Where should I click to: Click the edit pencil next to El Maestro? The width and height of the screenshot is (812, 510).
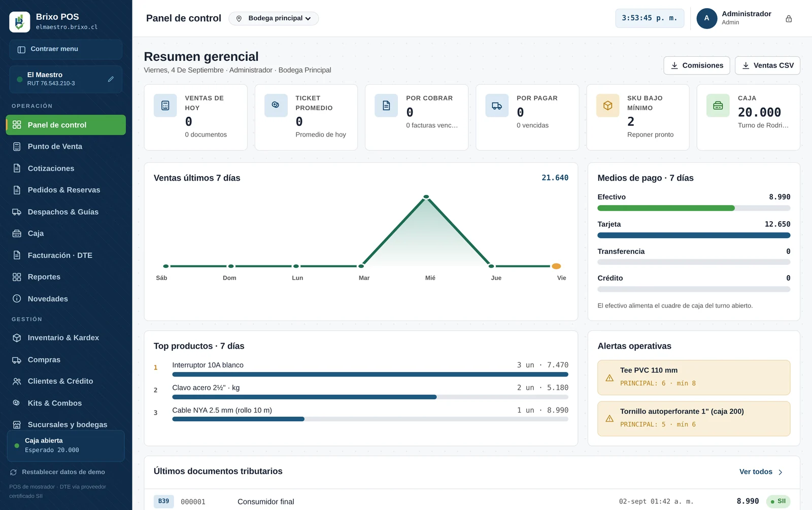111,79
